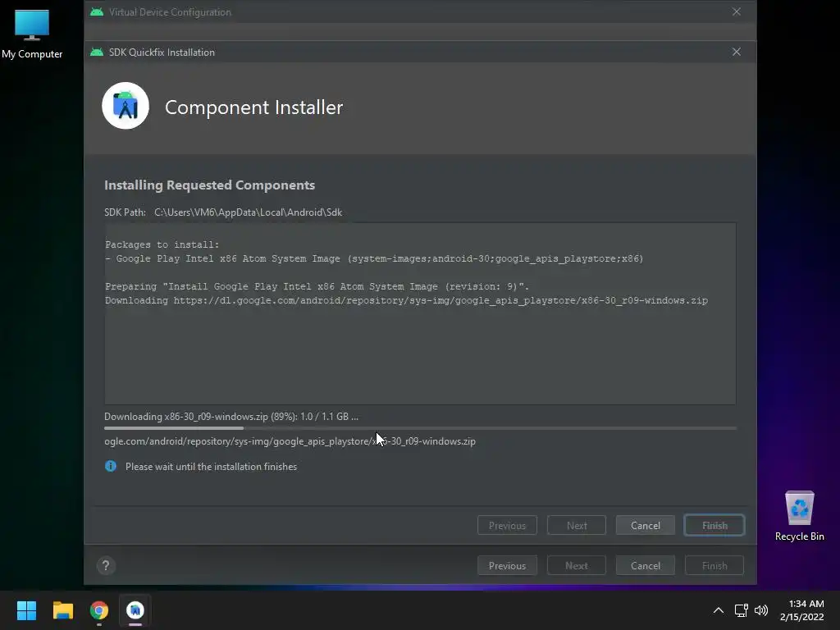
Task: Close the SDK Quickfix Installation dialog
Action: pos(737,52)
